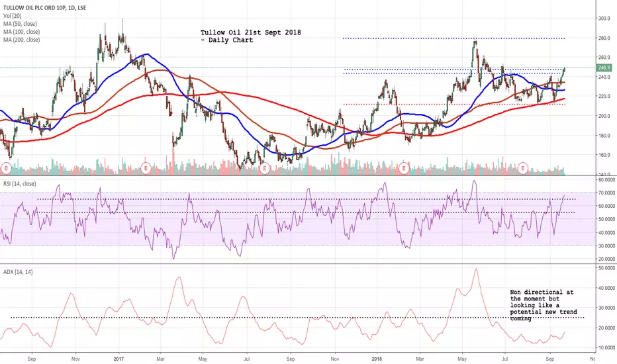Click the leftmost earnings E marker

[x=6, y=168]
